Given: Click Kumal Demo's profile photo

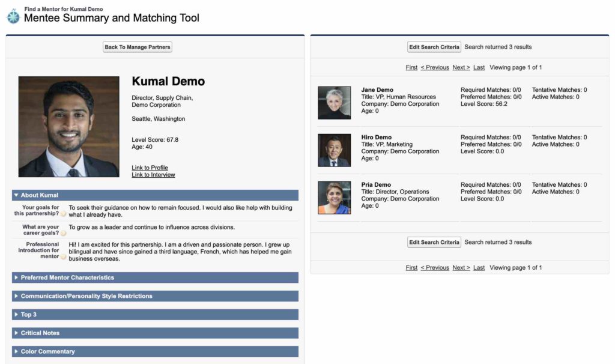Looking at the screenshot, I should click(69, 127).
